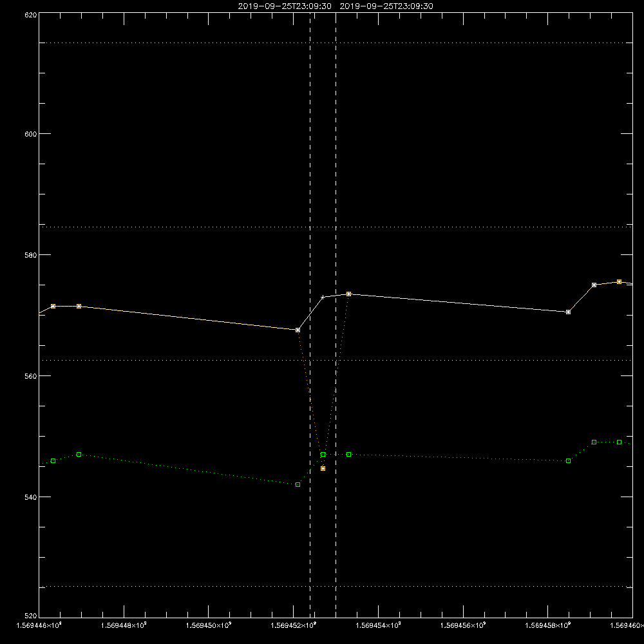Select the lowest green square marker near 542
The height and width of the screenshot is (644, 644).
(298, 485)
